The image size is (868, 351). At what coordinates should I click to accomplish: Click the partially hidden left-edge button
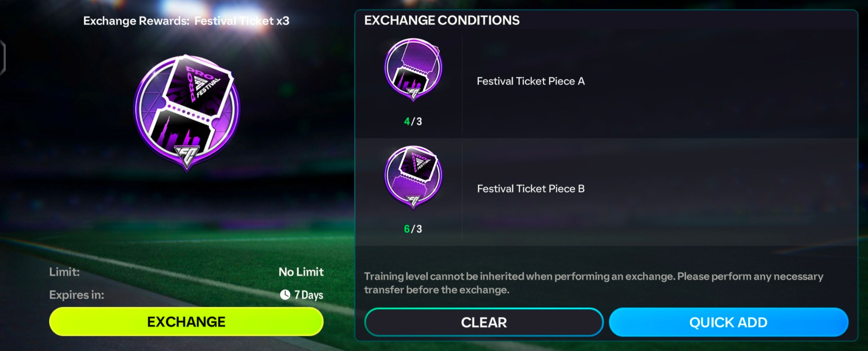click(2, 57)
